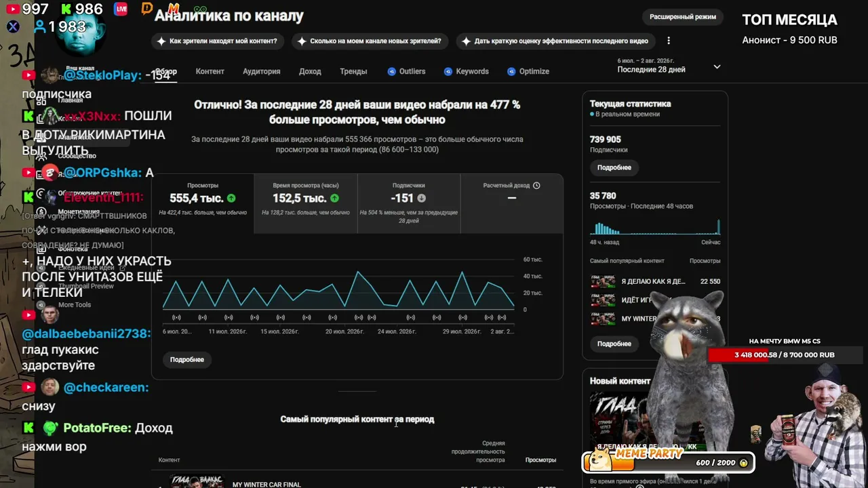This screenshot has width=868, height=488.
Task: Click Подробнее under 739 905 Подписчики
Action: click(x=614, y=167)
